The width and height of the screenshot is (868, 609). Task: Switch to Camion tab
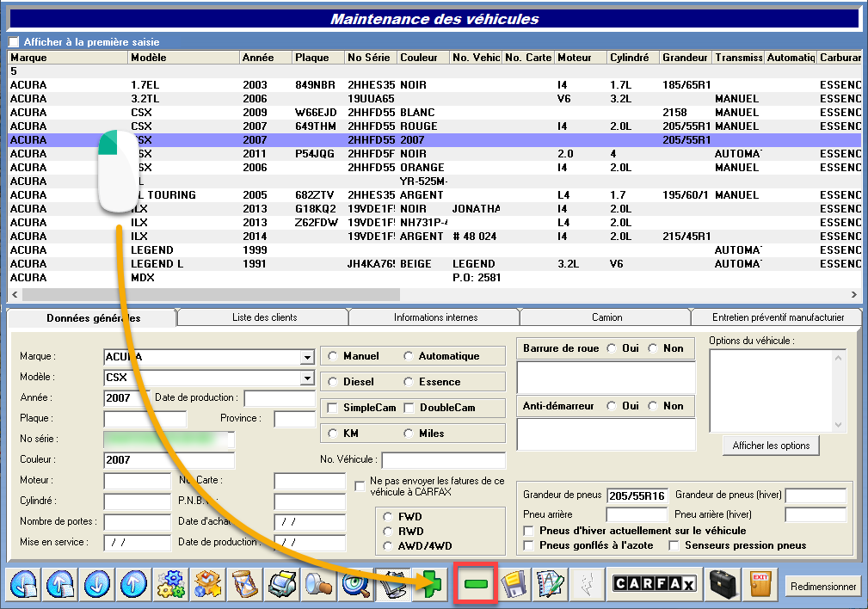pyautogui.click(x=606, y=317)
